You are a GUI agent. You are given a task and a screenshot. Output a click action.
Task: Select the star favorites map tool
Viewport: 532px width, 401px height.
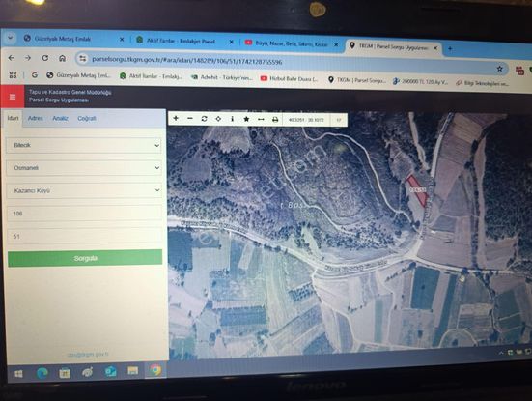coord(246,119)
